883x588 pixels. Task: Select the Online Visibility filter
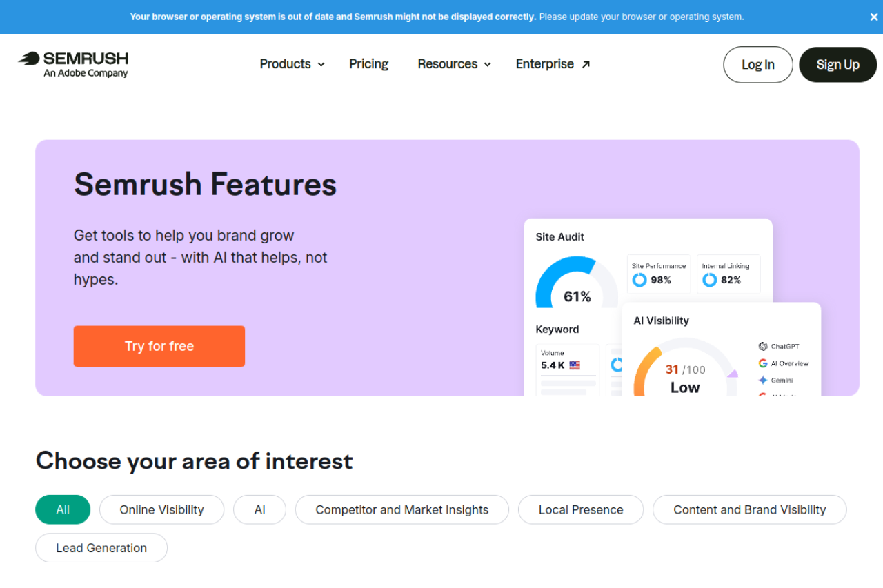[x=162, y=509]
